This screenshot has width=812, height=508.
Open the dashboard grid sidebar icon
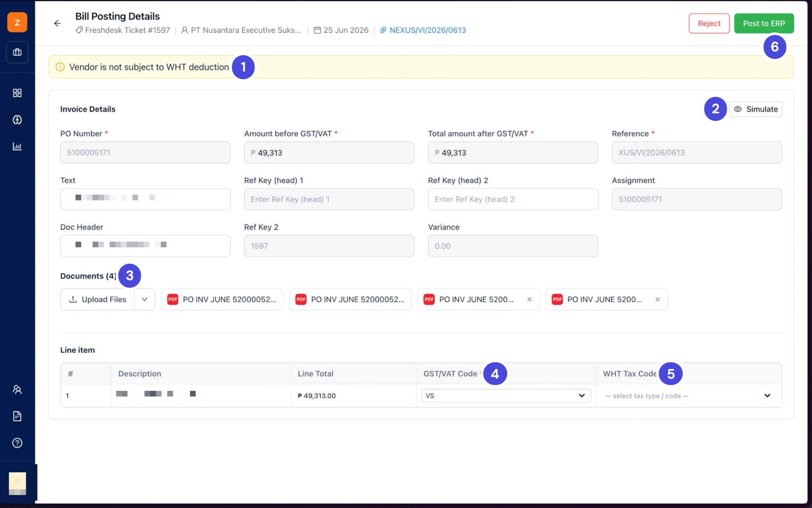point(17,93)
